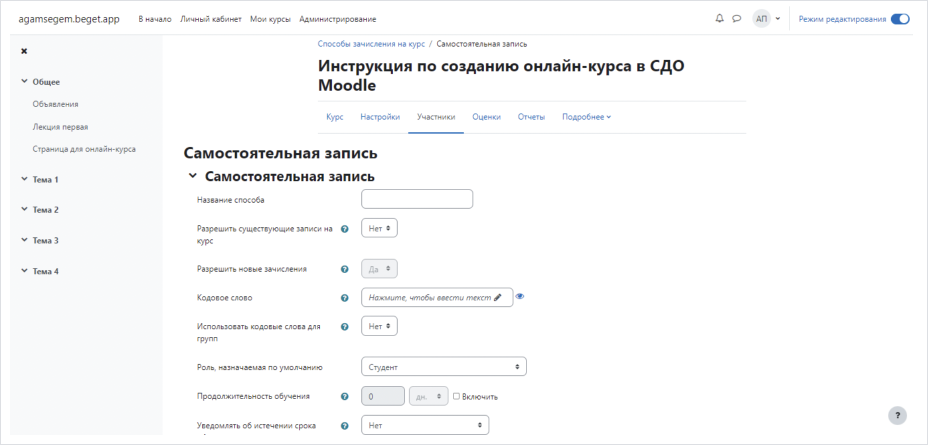Click help icon next to Кодовое слово
The image size is (928, 445).
coord(345,297)
